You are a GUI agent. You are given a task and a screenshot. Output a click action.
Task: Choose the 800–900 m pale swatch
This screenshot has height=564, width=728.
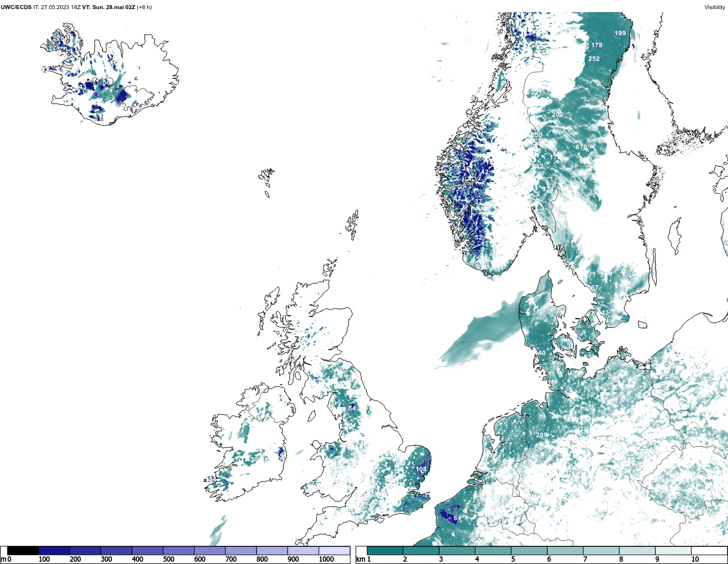[x=272, y=550]
